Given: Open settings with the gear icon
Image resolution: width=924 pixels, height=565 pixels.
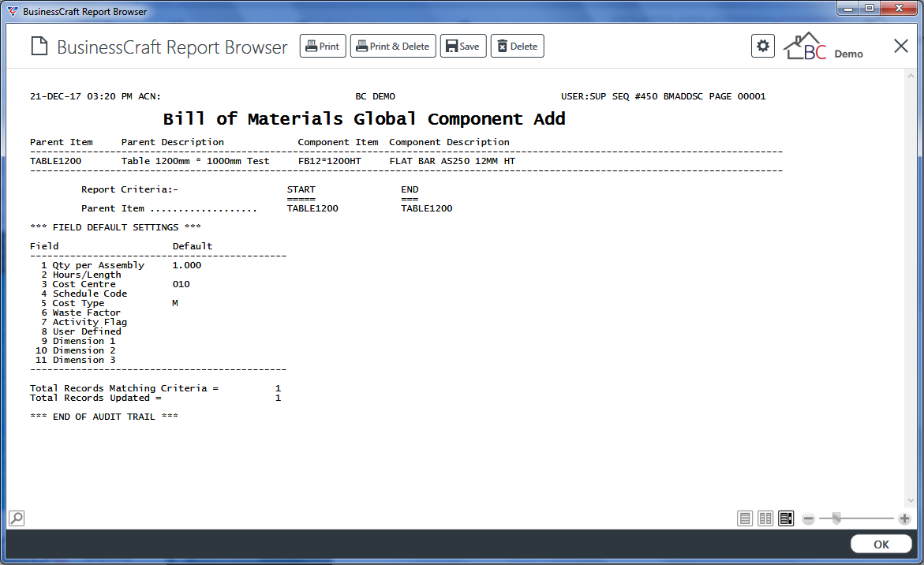Looking at the screenshot, I should (763, 46).
